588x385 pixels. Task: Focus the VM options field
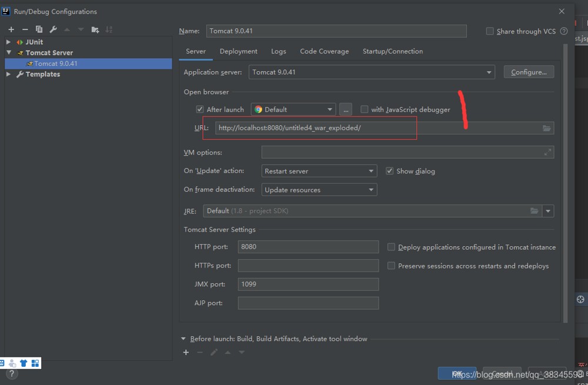407,152
